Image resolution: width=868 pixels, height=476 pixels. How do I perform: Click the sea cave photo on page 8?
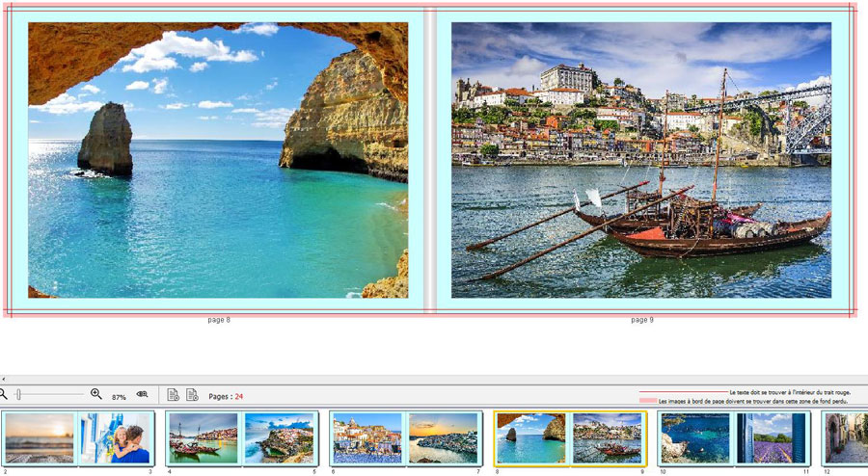(218, 160)
